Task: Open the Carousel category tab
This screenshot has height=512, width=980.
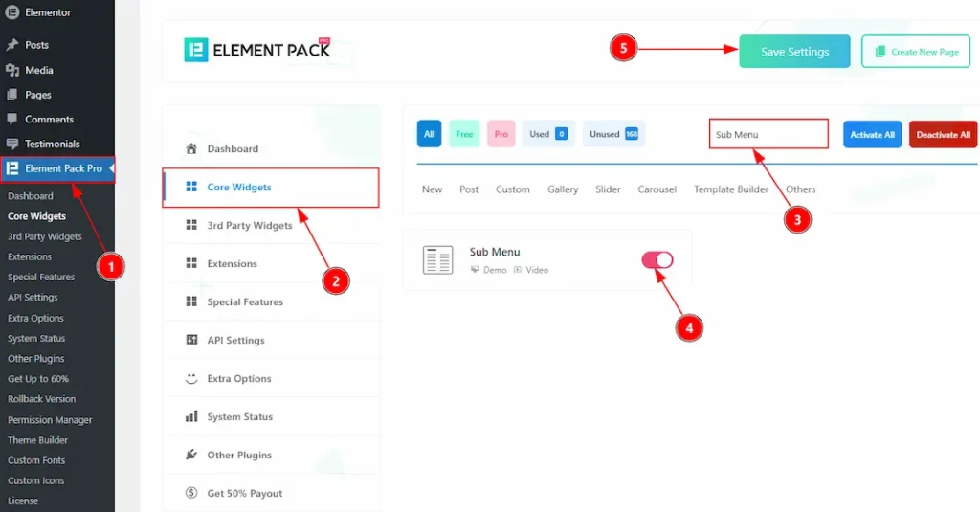Action: (x=657, y=189)
